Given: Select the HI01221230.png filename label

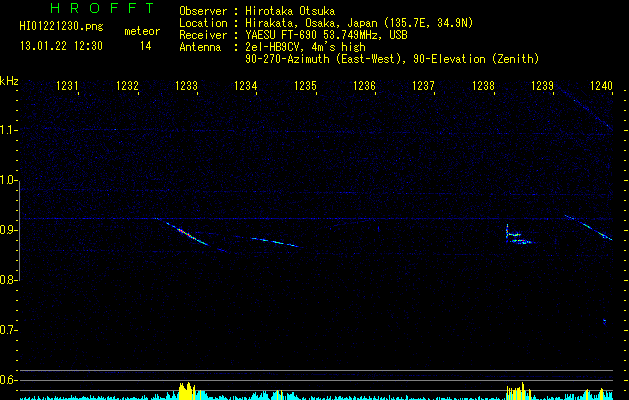Looking at the screenshot, I should (61, 27).
